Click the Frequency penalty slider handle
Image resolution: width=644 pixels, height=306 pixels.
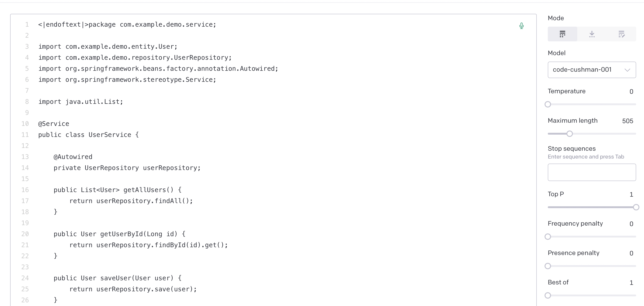tap(548, 237)
